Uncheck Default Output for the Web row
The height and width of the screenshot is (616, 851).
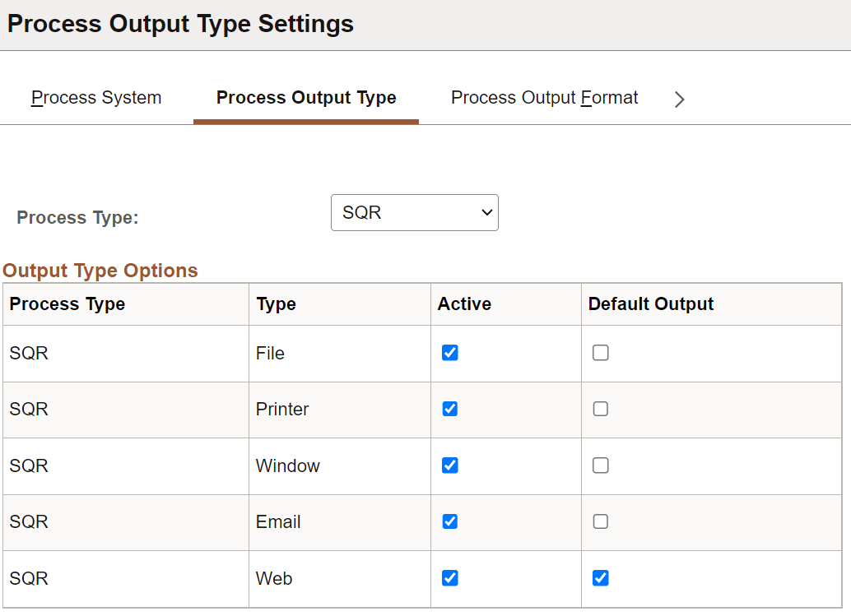pyautogui.click(x=600, y=578)
